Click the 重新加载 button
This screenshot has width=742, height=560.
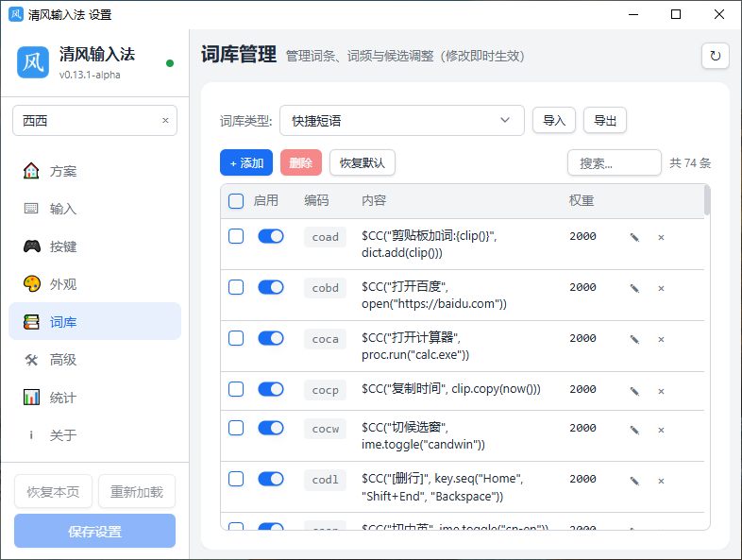[137, 491]
